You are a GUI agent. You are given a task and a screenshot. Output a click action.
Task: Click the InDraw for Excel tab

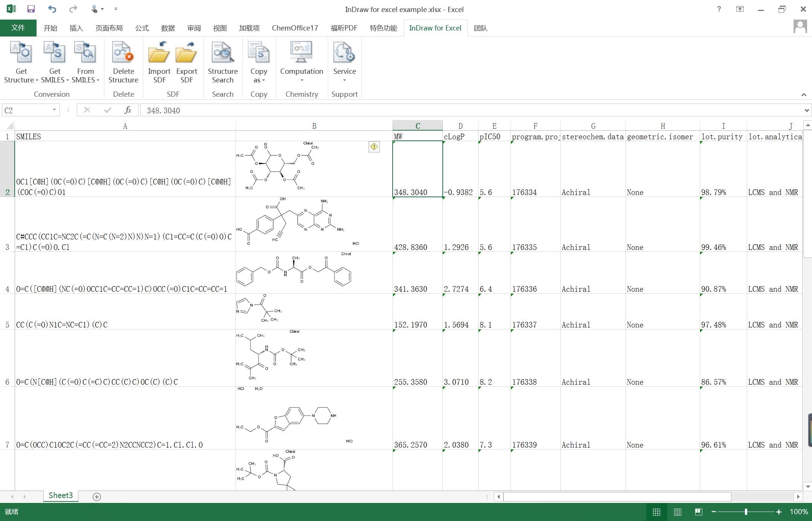point(435,28)
